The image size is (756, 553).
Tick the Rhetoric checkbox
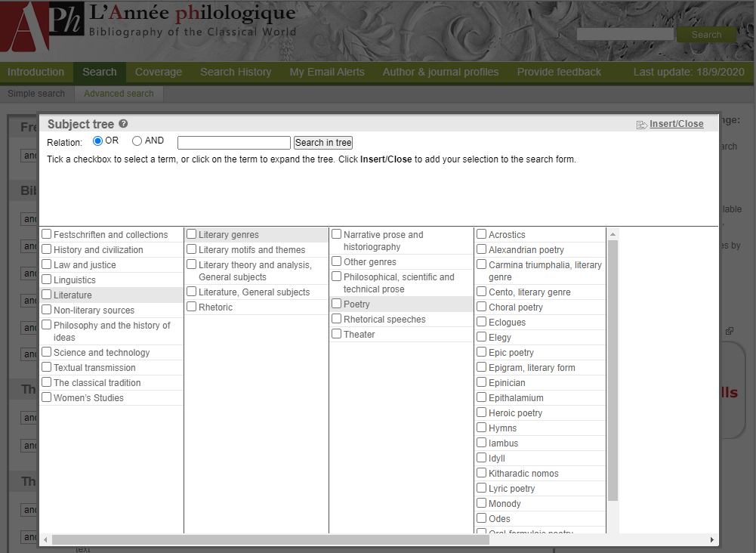tap(192, 307)
